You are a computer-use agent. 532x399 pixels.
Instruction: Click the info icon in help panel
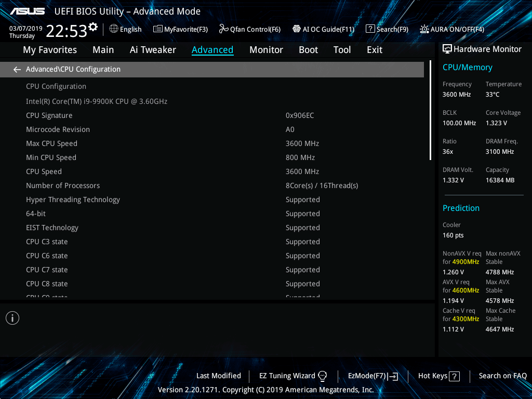(12, 318)
